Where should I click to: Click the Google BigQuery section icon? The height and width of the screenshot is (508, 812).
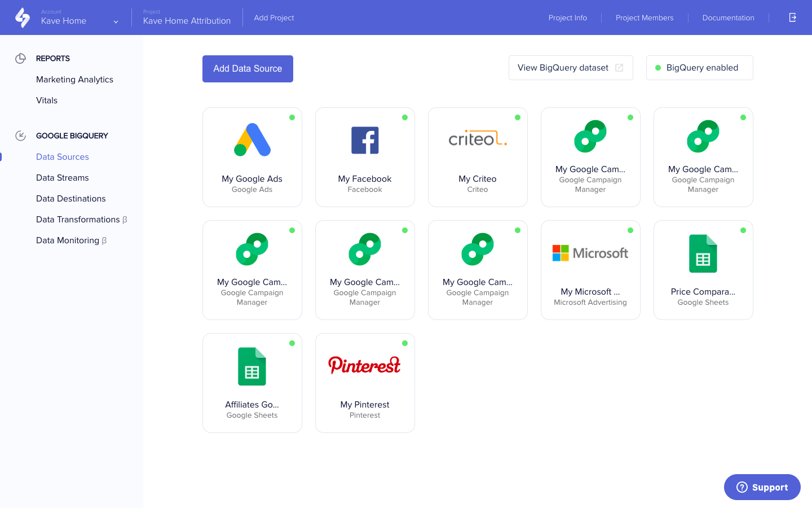tap(20, 135)
